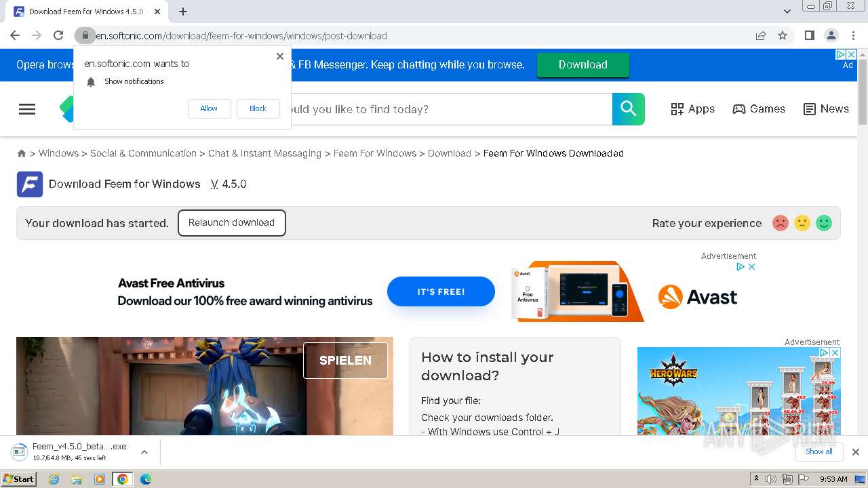The width and height of the screenshot is (868, 488).
Task: Open the Hero Wars ad image
Action: (x=738, y=391)
